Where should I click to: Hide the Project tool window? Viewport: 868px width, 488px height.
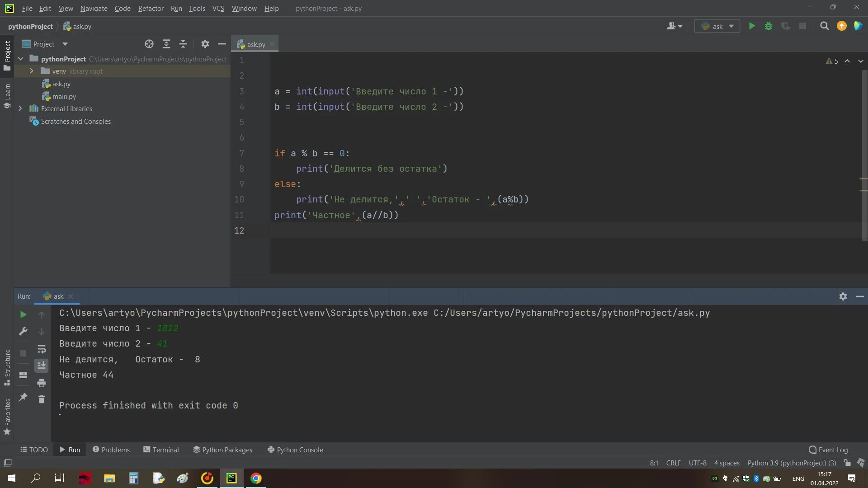(x=222, y=44)
